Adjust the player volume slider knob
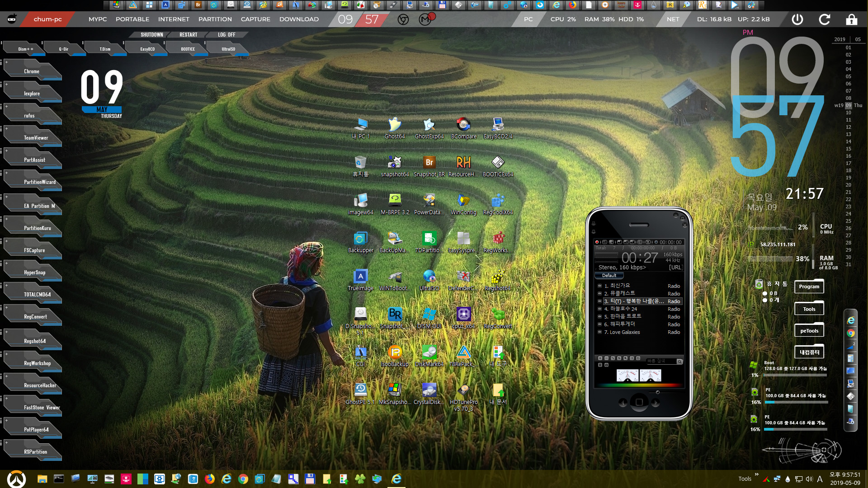The width and height of the screenshot is (868, 488). pyautogui.click(x=658, y=392)
